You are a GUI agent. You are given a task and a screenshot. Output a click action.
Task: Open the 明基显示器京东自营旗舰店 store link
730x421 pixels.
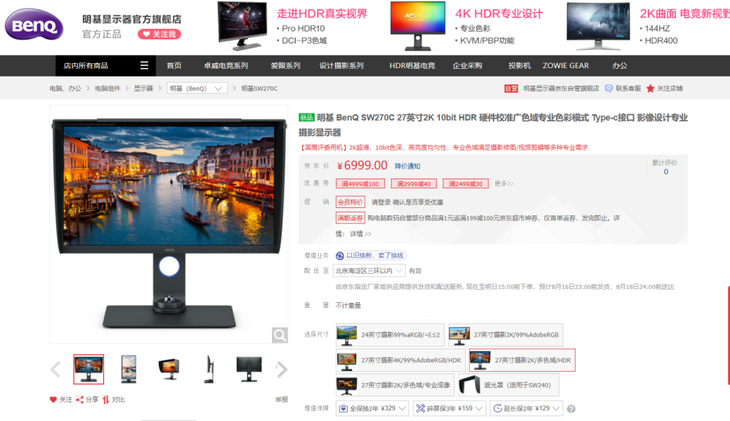[x=561, y=88]
